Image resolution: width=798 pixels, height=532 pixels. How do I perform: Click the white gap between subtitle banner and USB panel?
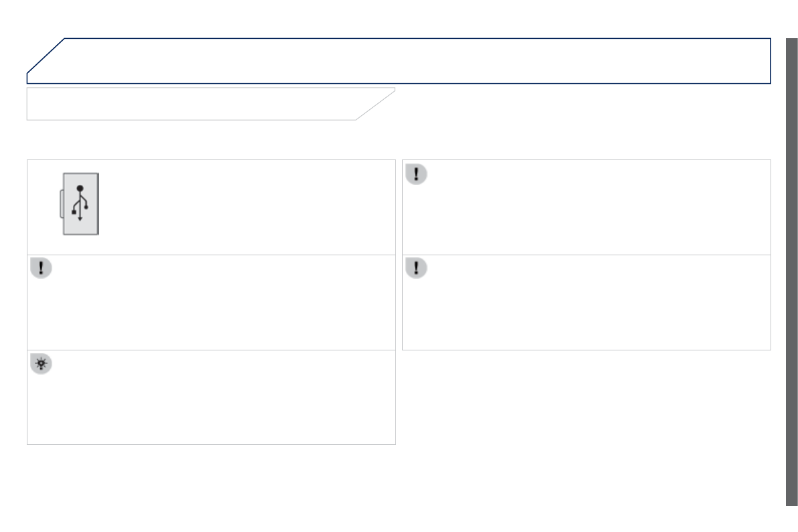click(211, 140)
